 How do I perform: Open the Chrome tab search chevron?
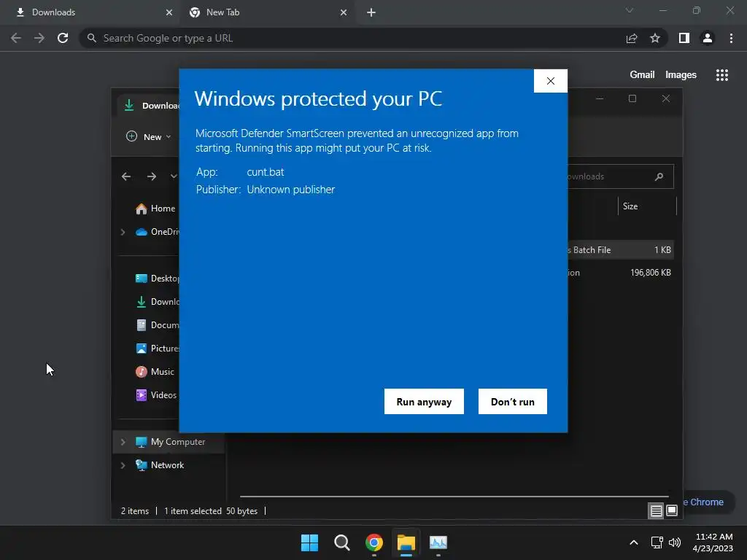pyautogui.click(x=630, y=10)
